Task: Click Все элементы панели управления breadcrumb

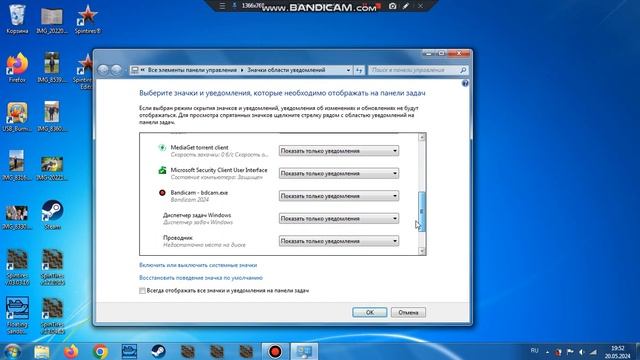Action: click(192, 70)
